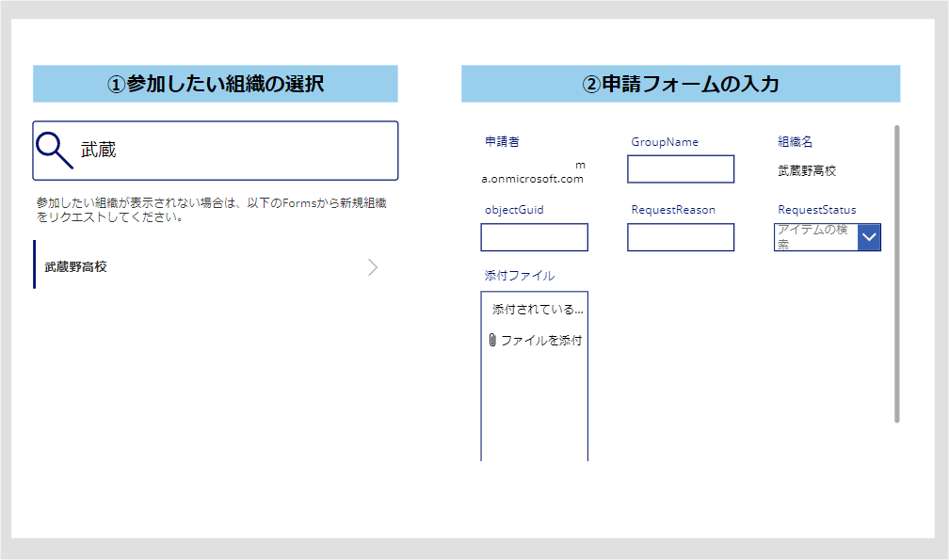Click the 添付されている... text in attachments box

coord(538,309)
